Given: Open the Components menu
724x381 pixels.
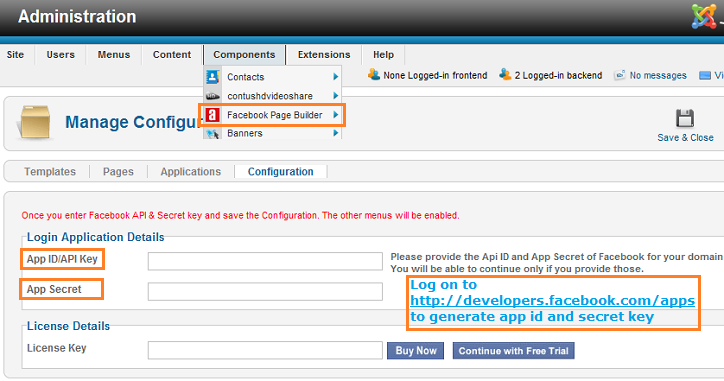Looking at the screenshot, I should pyautogui.click(x=244, y=54).
